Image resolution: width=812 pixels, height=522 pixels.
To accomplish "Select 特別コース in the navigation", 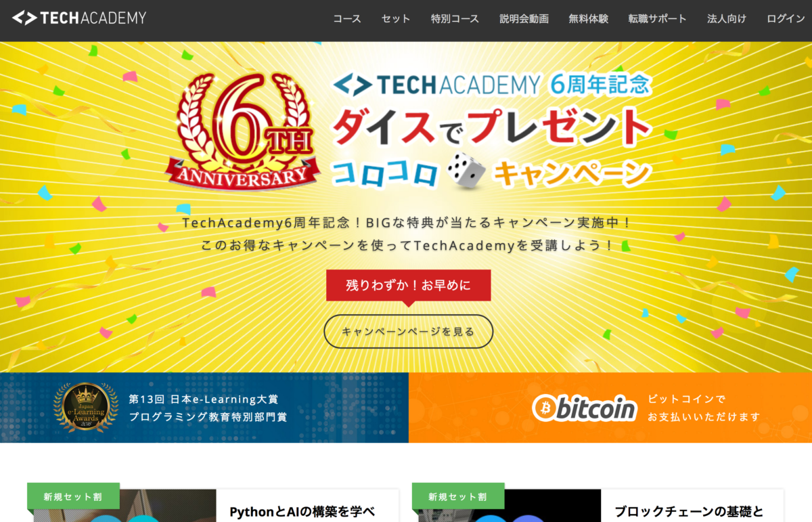I will (x=455, y=19).
